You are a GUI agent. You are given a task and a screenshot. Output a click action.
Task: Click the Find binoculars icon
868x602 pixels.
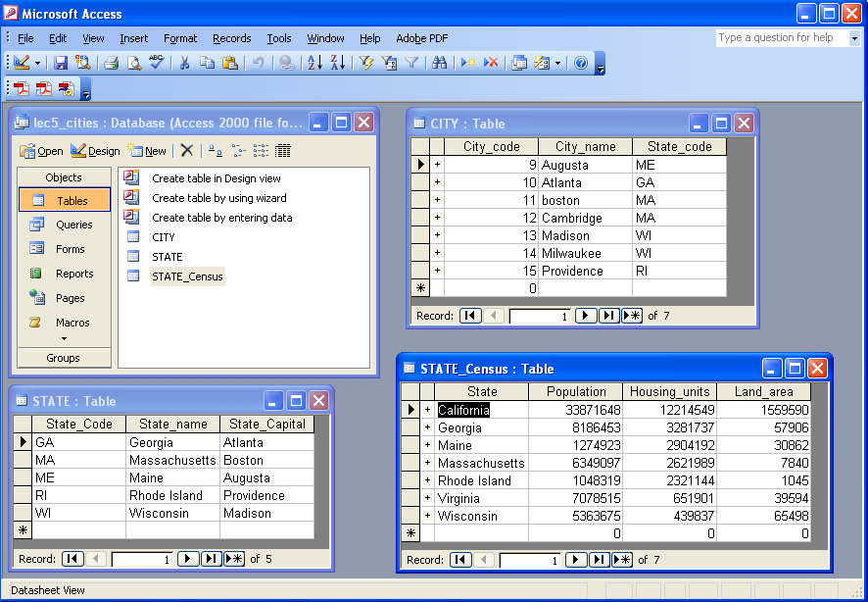pos(439,63)
